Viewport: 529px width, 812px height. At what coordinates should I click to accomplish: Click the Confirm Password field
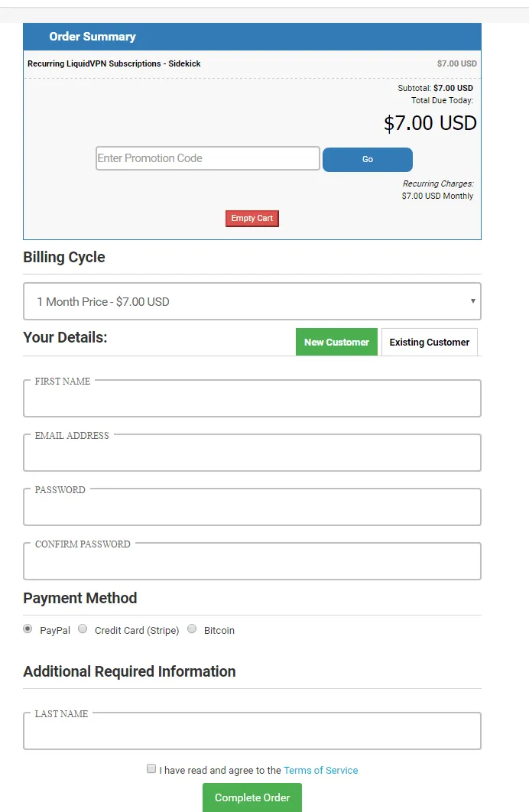[252, 563]
